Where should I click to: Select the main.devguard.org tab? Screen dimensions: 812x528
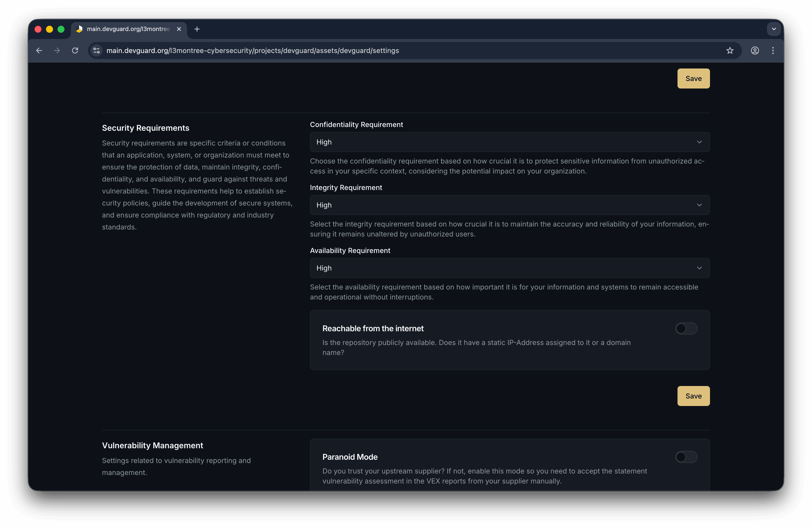coord(126,29)
